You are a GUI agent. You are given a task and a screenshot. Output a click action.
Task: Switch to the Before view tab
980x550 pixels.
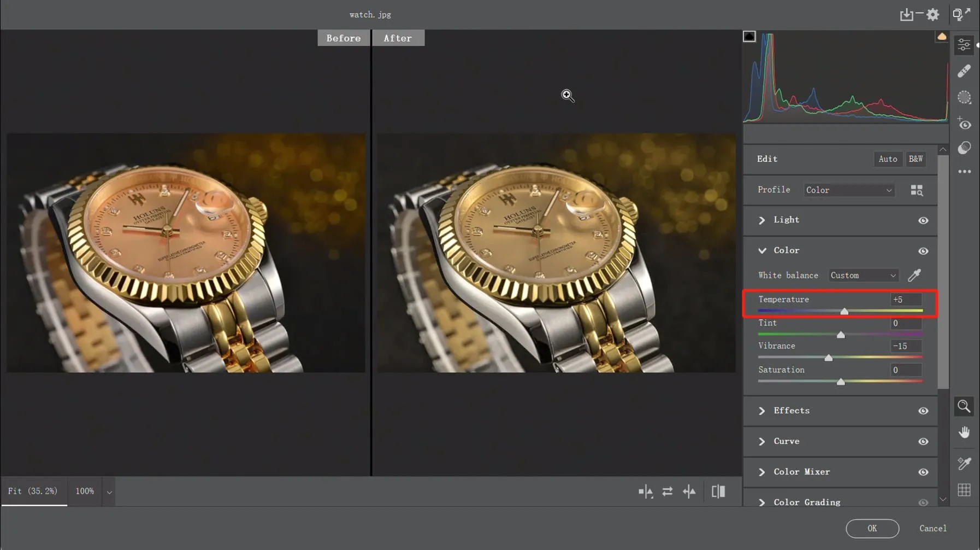click(x=344, y=38)
